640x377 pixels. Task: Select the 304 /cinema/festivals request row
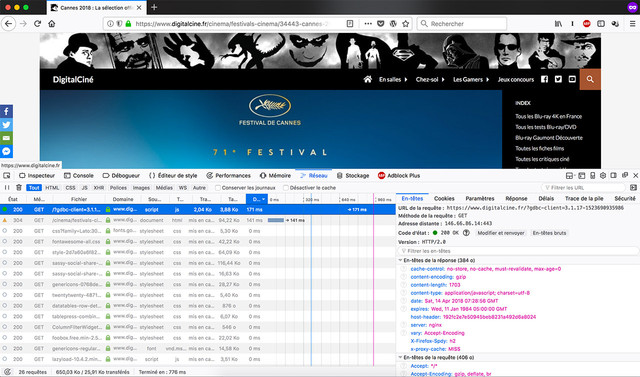coord(198,220)
